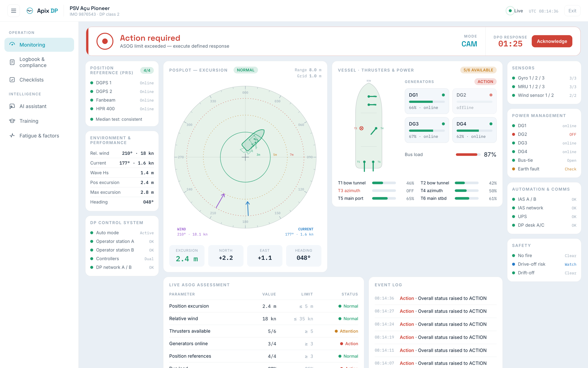
Task: Go to Checklists
Action: 39,80
